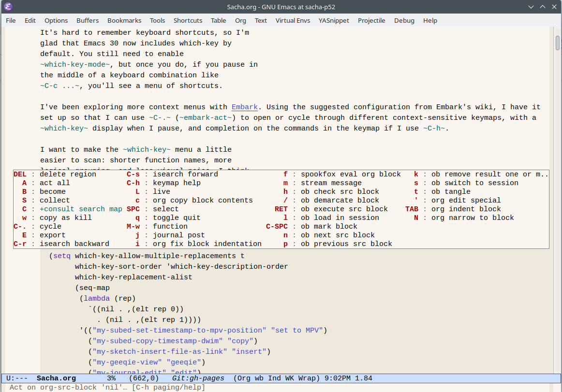Open the Debug menu
562x392 pixels.
click(x=404, y=20)
